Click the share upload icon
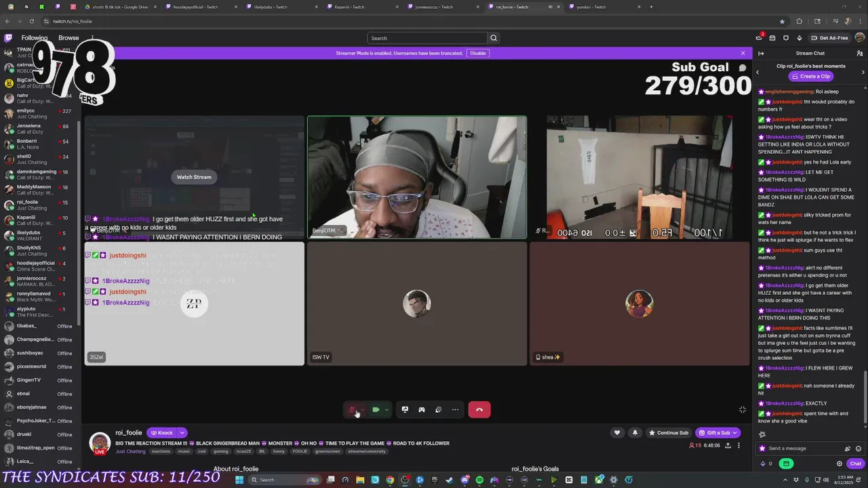The height and width of the screenshot is (488, 868). coord(728,445)
